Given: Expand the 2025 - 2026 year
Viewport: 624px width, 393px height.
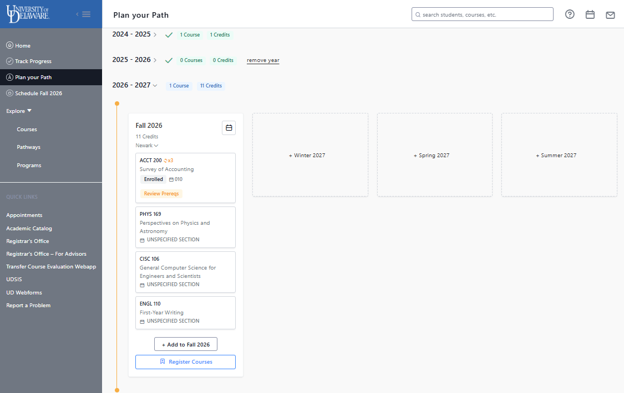Looking at the screenshot, I should [x=155, y=60].
